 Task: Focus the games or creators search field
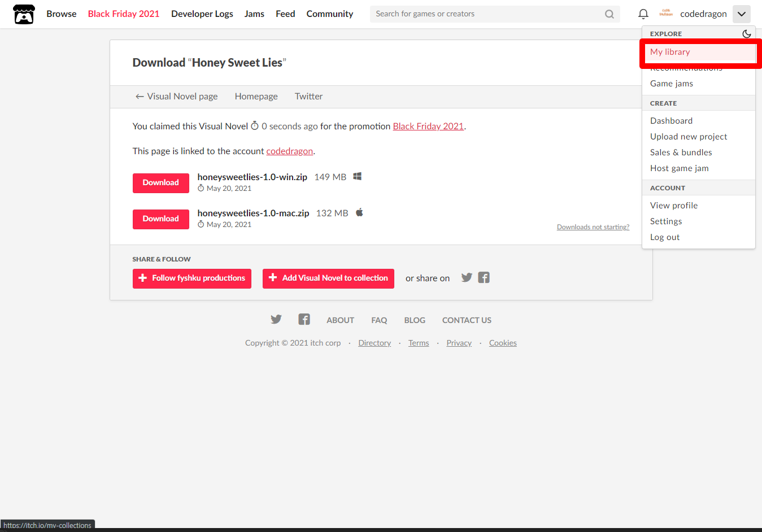click(486, 14)
